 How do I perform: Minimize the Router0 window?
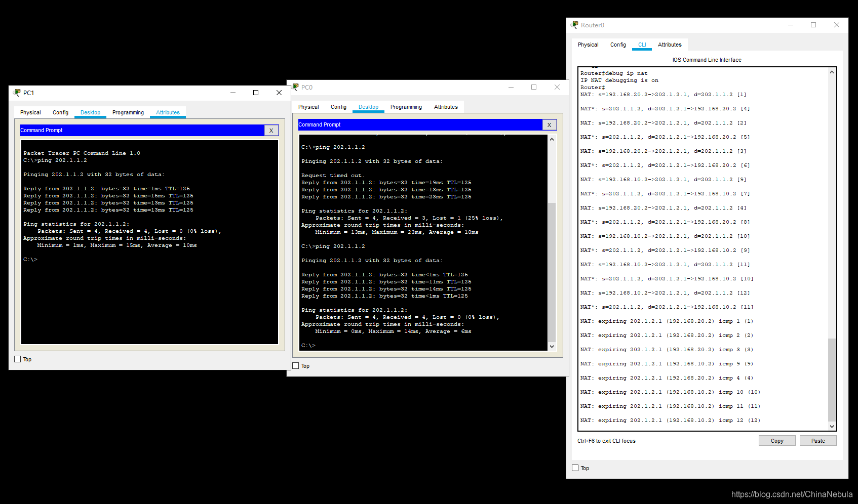(791, 25)
